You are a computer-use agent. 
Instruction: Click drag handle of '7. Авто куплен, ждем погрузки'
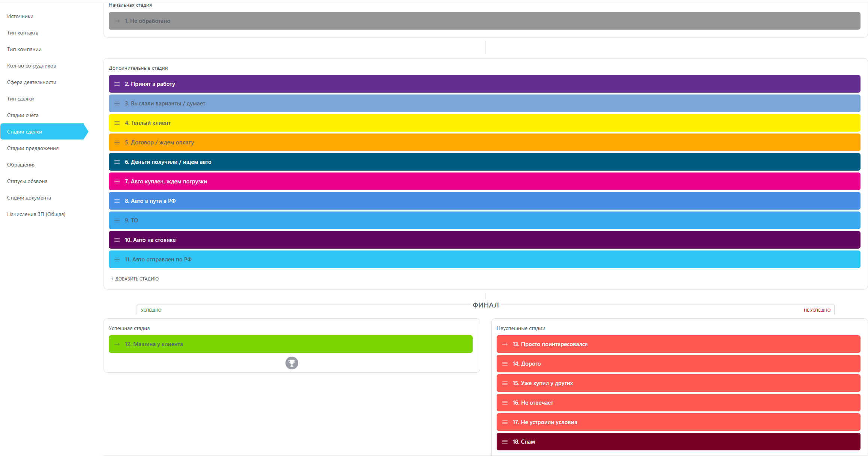point(117,181)
